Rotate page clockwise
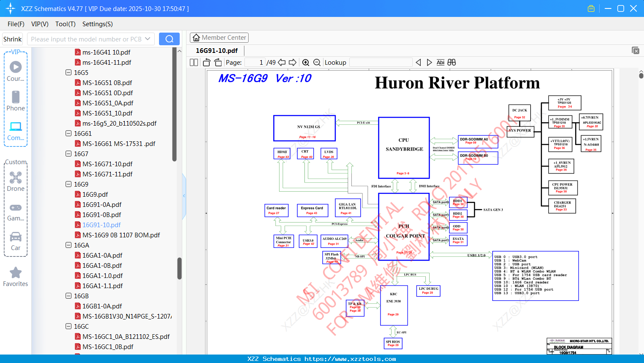This screenshot has width=644, height=363. [218, 62]
